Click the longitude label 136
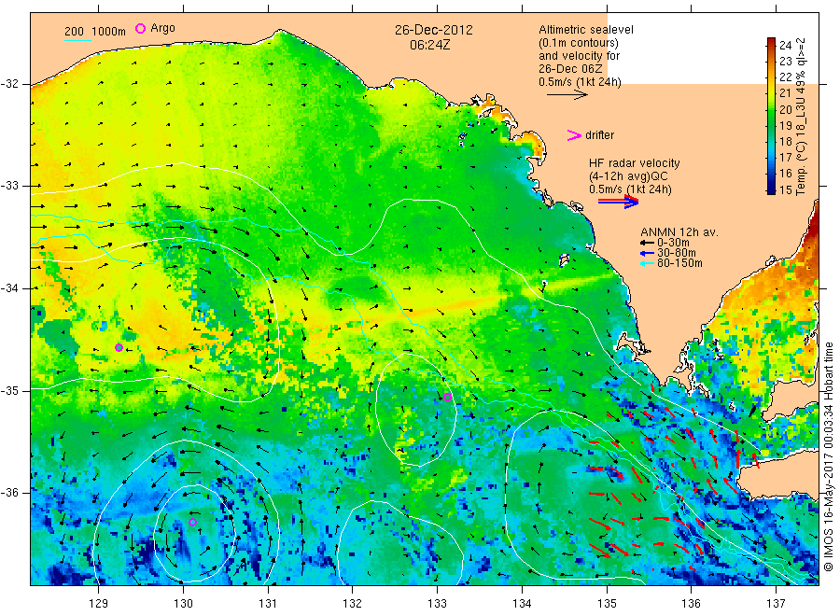Image resolution: width=840 pixels, height=616 pixels. tap(691, 604)
